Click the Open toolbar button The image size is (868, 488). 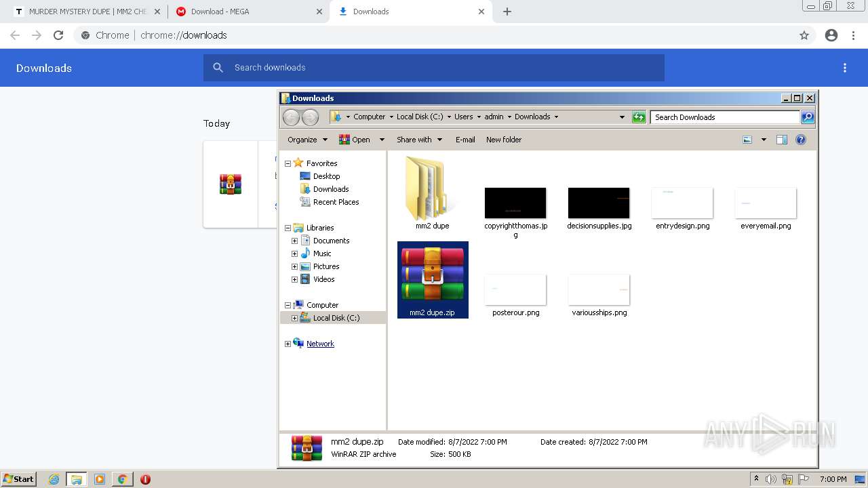[x=355, y=140]
